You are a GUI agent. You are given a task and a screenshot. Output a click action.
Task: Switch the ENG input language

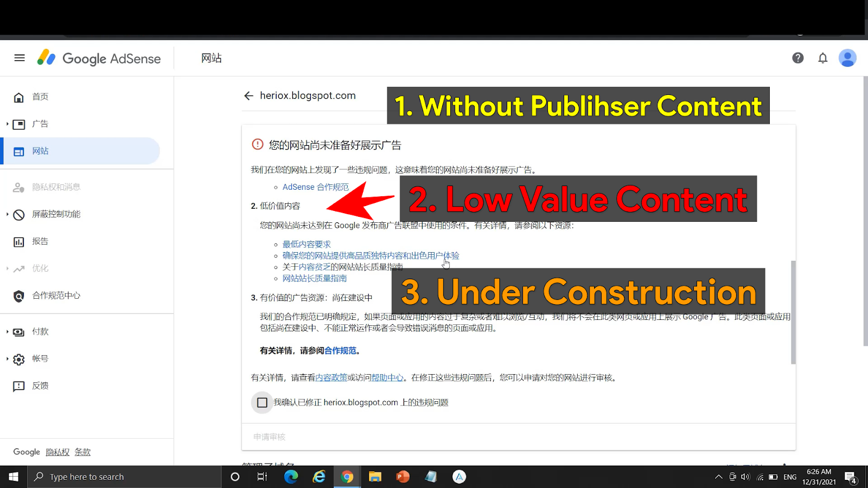pyautogui.click(x=790, y=477)
